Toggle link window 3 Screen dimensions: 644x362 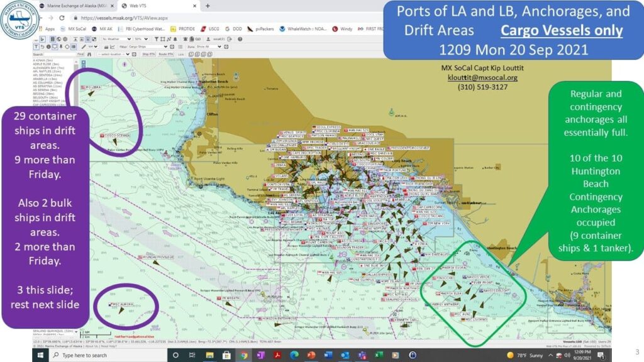(203, 54)
